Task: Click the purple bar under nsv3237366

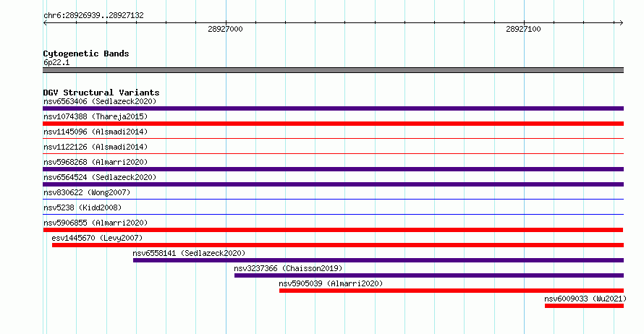Action: pyautogui.click(x=429, y=275)
